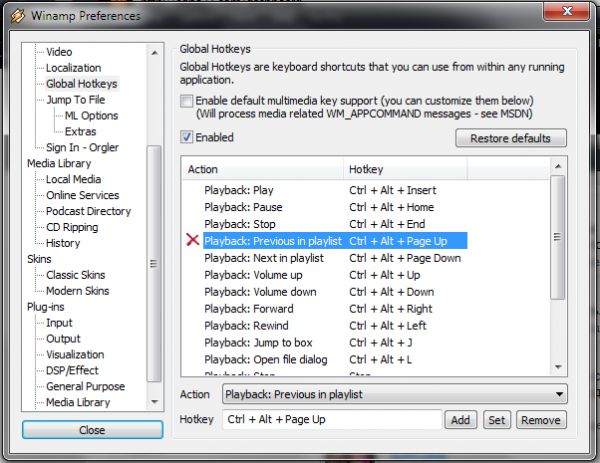
Task: Click the Hotkey input field
Action: click(332, 419)
